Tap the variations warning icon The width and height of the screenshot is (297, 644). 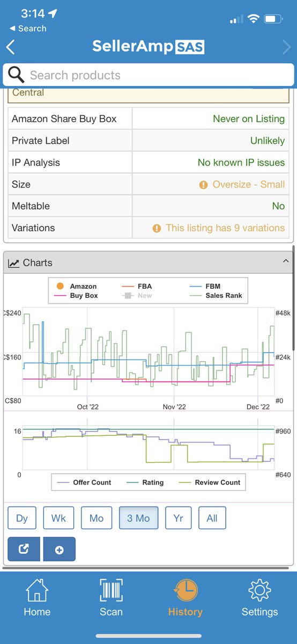157,228
